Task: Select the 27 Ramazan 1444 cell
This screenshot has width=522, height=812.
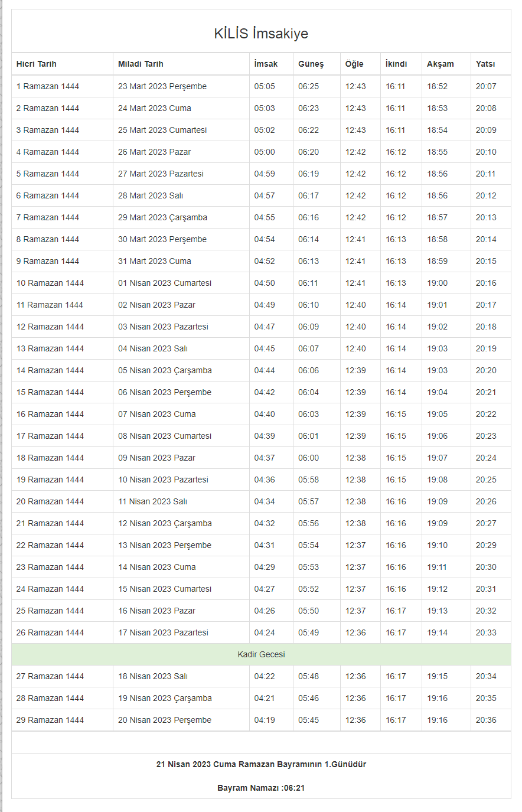Action: pos(50,676)
